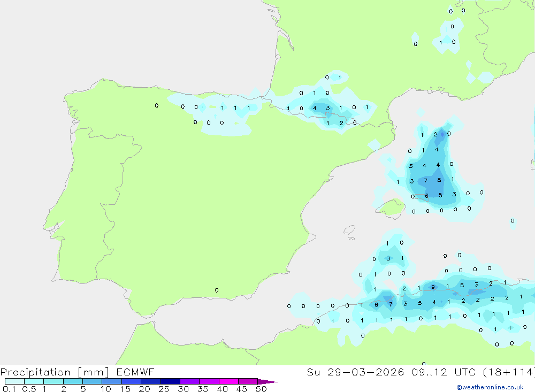This screenshot has width=535, height=392.
Task: Click the legend swatch between 2 and 5
Action: (73, 381)
